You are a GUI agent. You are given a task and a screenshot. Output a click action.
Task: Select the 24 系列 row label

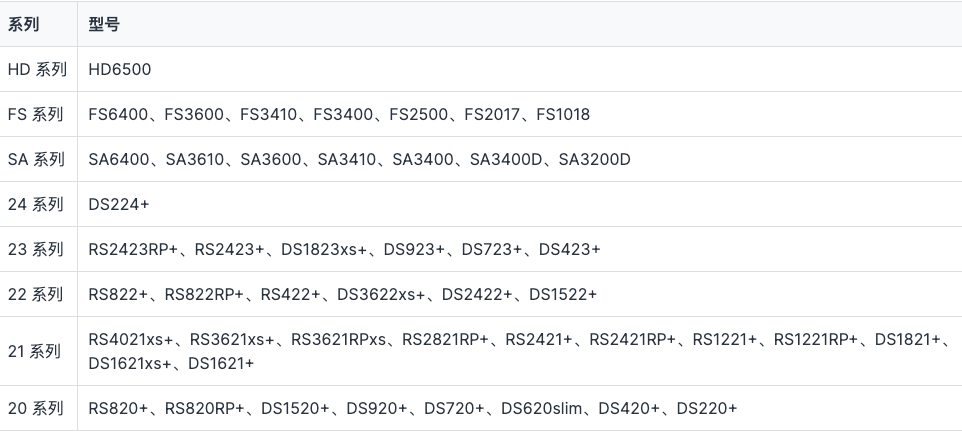pyautogui.click(x=37, y=204)
